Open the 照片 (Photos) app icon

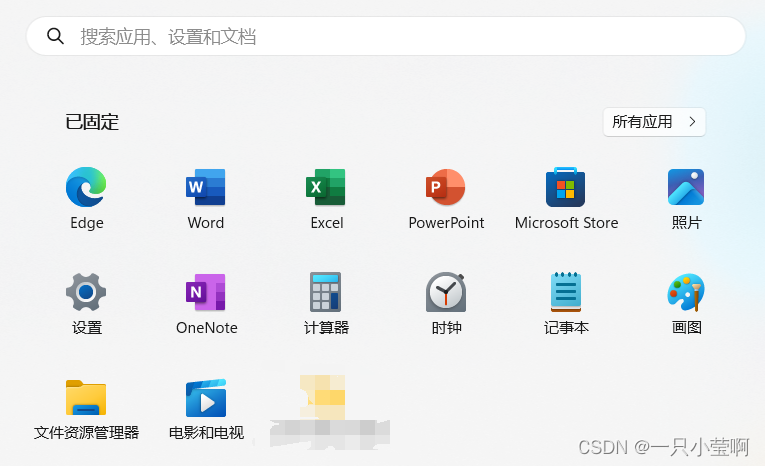[686, 187]
